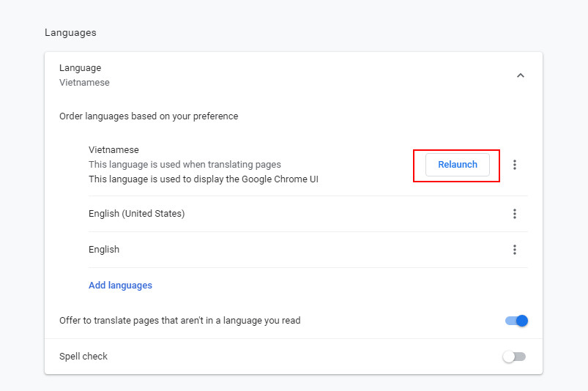
Task: Open the three-dot menu for English
Action: click(515, 250)
